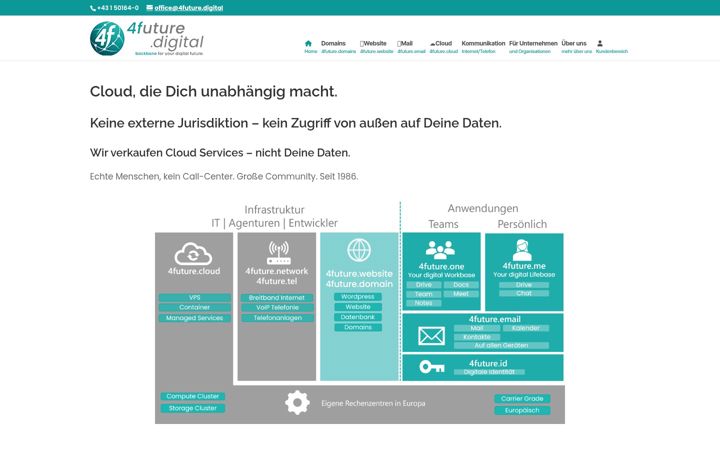
Task: Select the Notes label in 4future.one
Action: pyautogui.click(x=423, y=303)
